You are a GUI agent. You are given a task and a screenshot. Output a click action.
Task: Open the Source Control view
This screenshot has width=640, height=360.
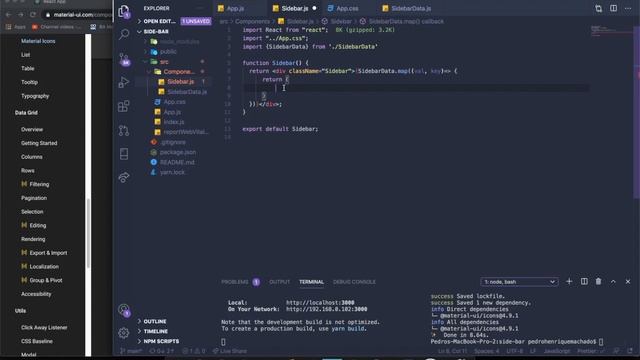124,59
